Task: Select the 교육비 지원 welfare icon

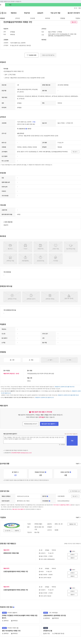Action: click(56, 247)
